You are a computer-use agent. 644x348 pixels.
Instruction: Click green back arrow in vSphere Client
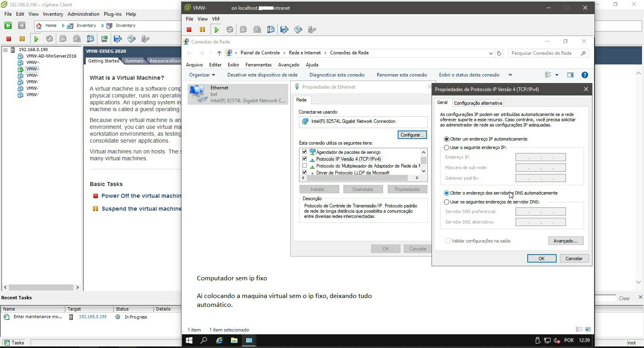(x=8, y=25)
